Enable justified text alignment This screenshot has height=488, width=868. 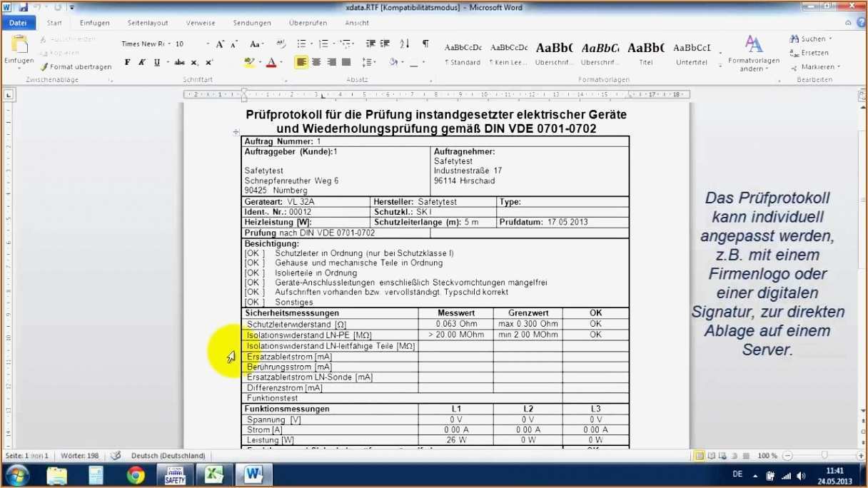pyautogui.click(x=345, y=62)
